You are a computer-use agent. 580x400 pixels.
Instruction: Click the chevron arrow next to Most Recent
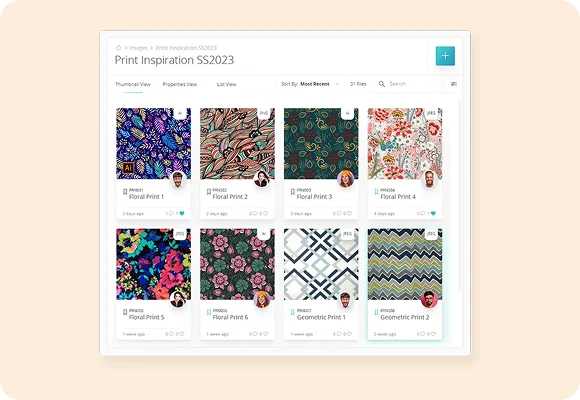[x=337, y=84]
